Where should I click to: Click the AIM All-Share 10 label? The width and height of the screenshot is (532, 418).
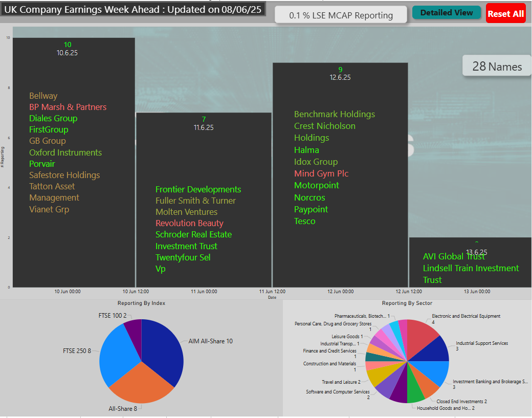[x=210, y=341]
